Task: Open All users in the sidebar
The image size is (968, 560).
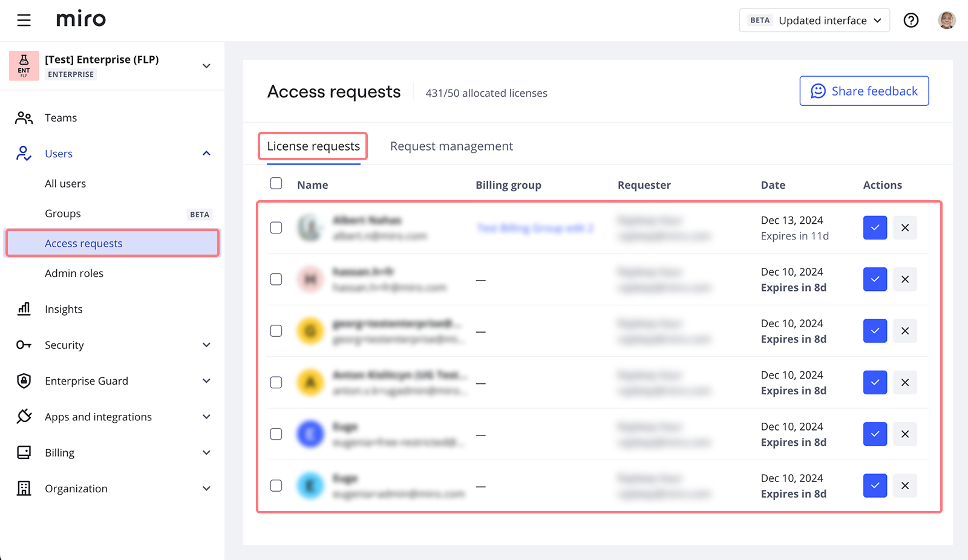Action: (65, 184)
